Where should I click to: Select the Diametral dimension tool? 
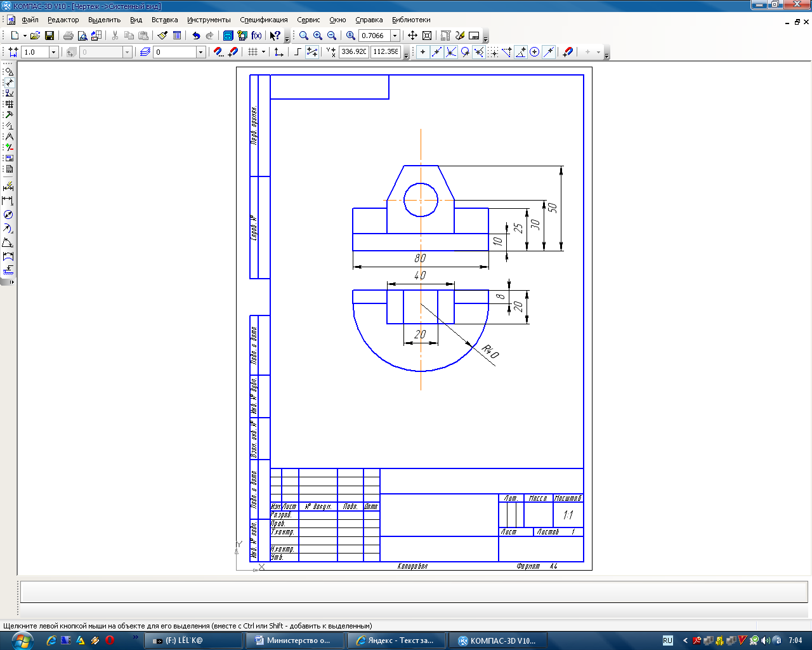[8, 215]
